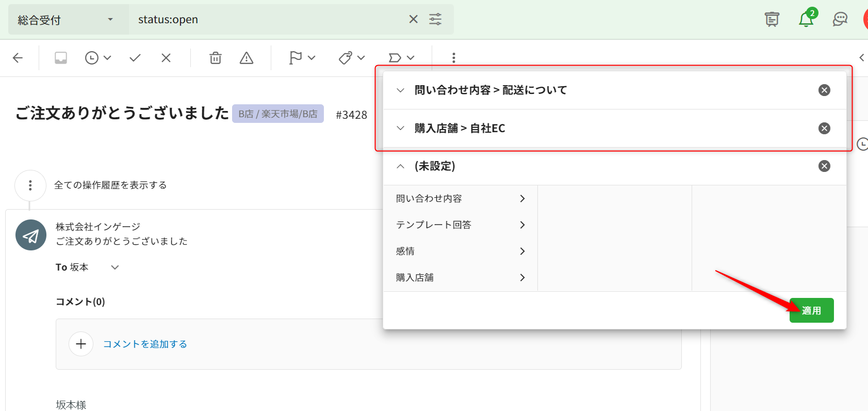Remove the 配送について label row

coord(824,90)
